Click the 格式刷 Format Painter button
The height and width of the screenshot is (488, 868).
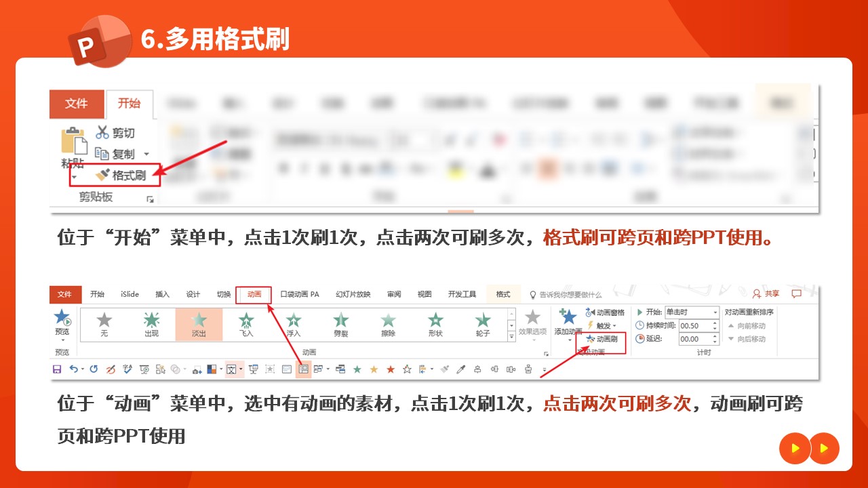tap(120, 176)
